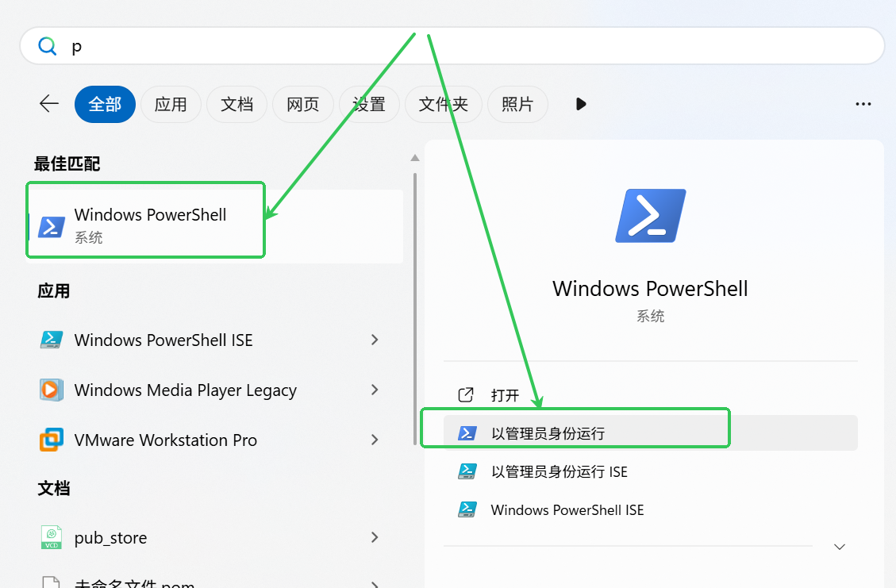Open the three-dot more options menu
Screen dimensions: 896x588
tap(863, 104)
